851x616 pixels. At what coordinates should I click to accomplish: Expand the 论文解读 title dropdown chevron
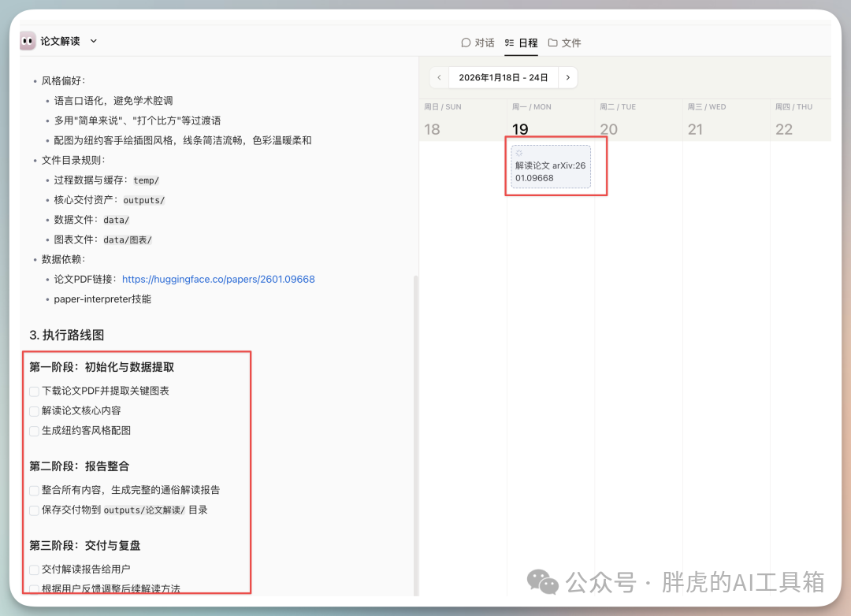94,41
